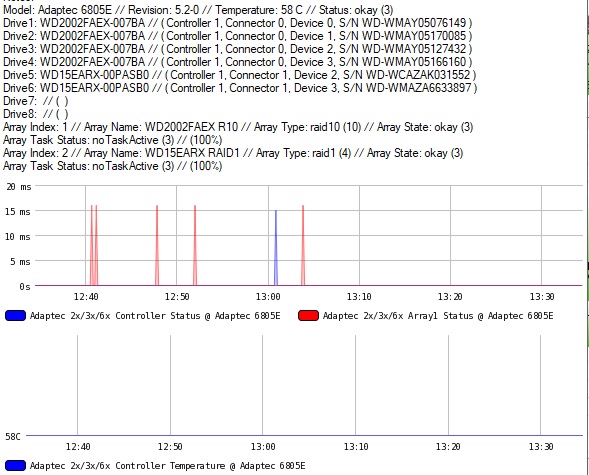The height and width of the screenshot is (475, 589).
Task: Click the blue Controller Status legend swatch
Action: pyautogui.click(x=15, y=315)
